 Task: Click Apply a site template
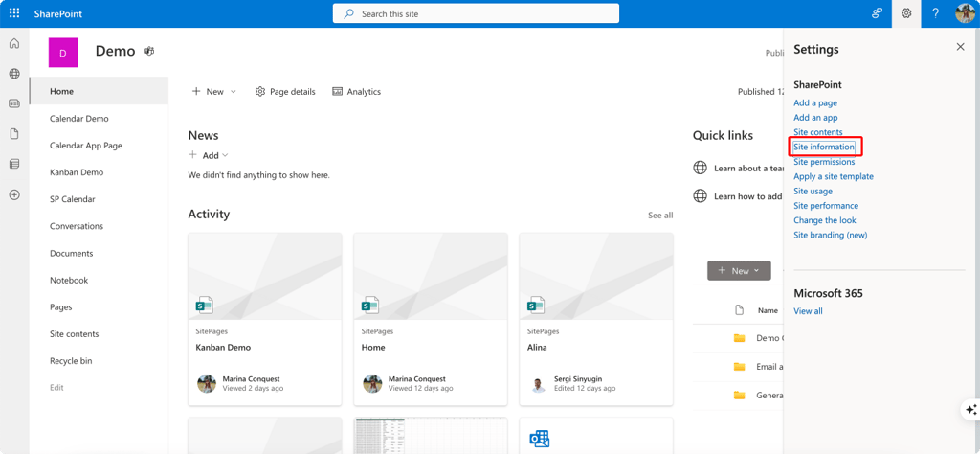(x=834, y=176)
